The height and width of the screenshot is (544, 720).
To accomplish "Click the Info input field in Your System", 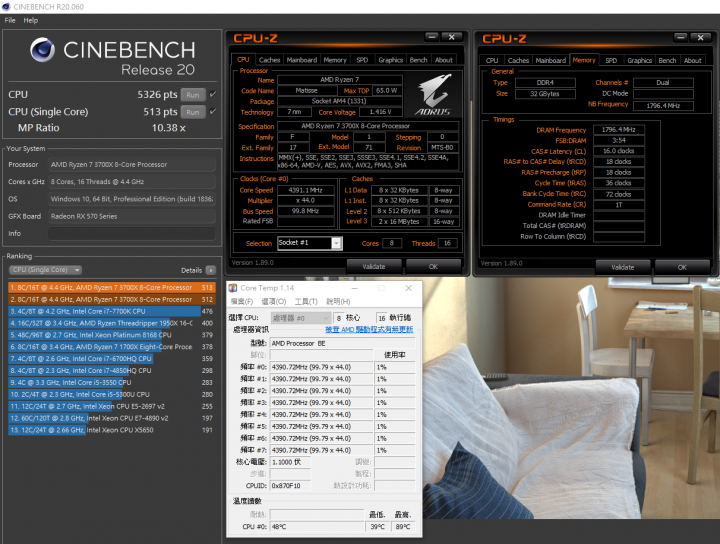I will [132, 233].
